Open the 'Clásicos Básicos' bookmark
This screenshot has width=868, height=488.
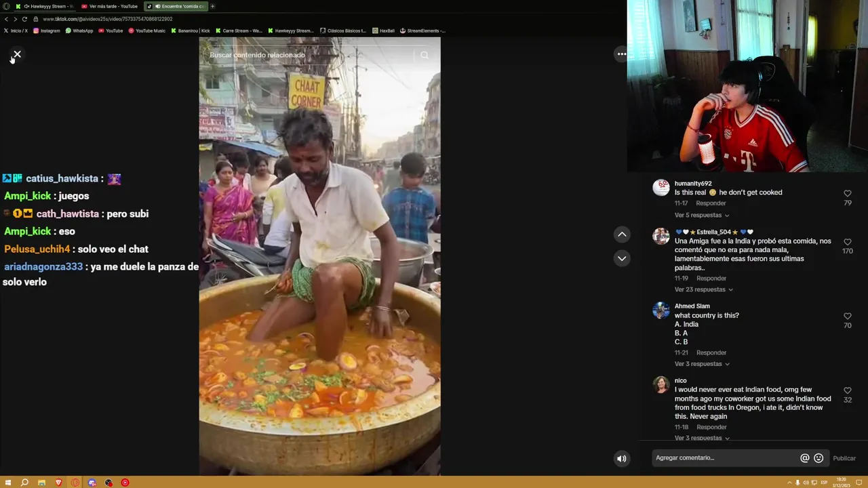343,30
